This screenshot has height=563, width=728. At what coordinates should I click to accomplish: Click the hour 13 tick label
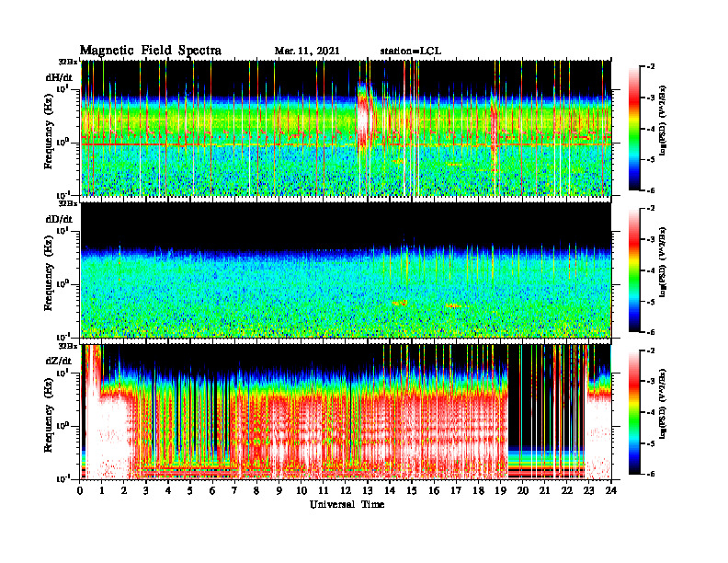pos(368,490)
